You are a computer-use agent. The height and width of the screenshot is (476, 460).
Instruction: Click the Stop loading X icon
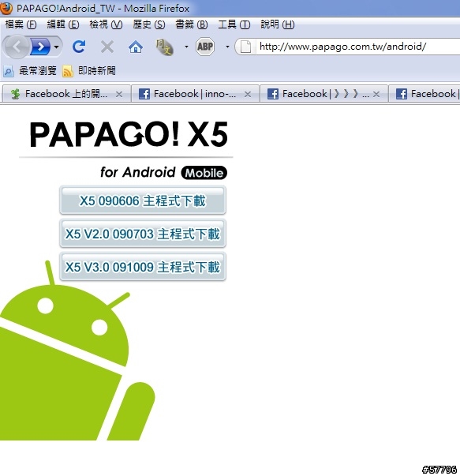pyautogui.click(x=107, y=47)
